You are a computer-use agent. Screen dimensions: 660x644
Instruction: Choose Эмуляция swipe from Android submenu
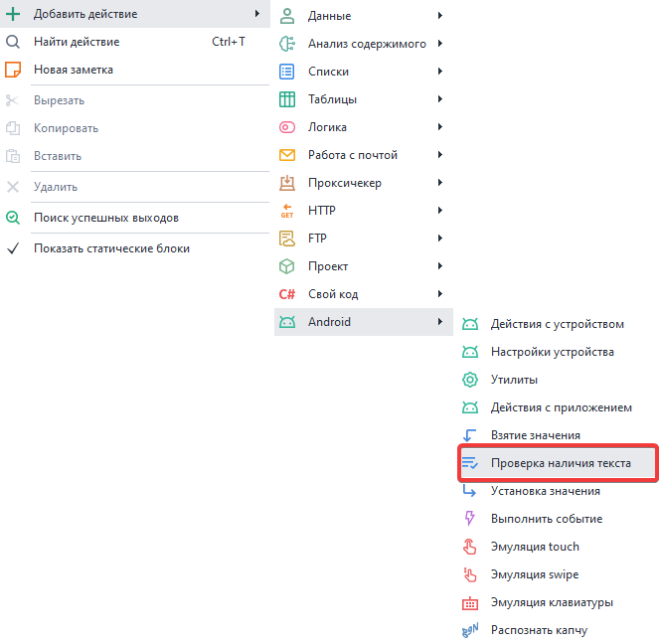click(x=534, y=574)
